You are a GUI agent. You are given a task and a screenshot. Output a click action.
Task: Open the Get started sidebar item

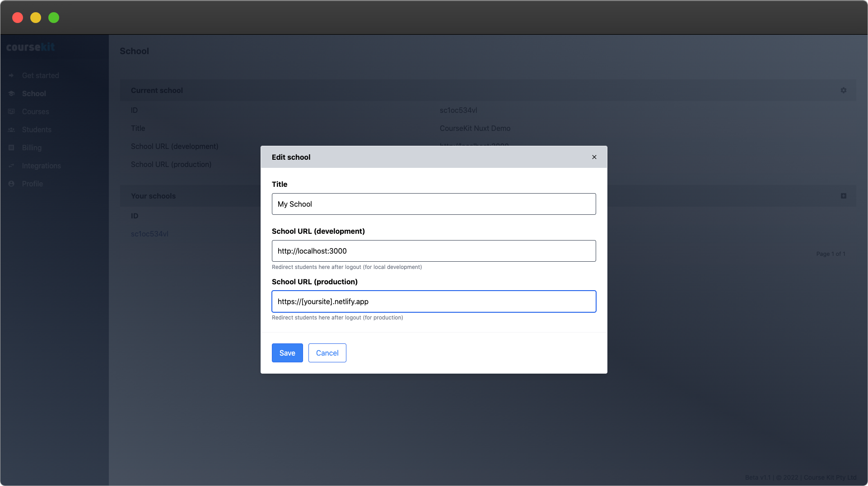(x=41, y=75)
